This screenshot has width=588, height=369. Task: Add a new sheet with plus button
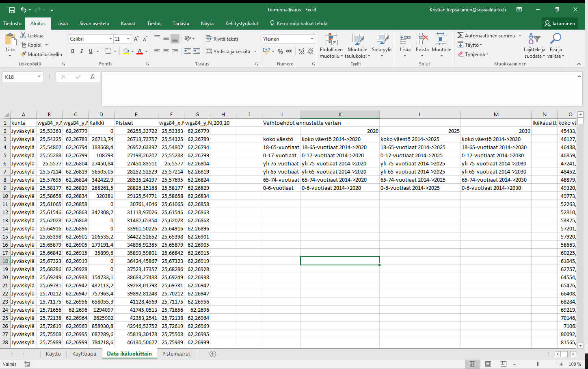[x=212, y=354]
